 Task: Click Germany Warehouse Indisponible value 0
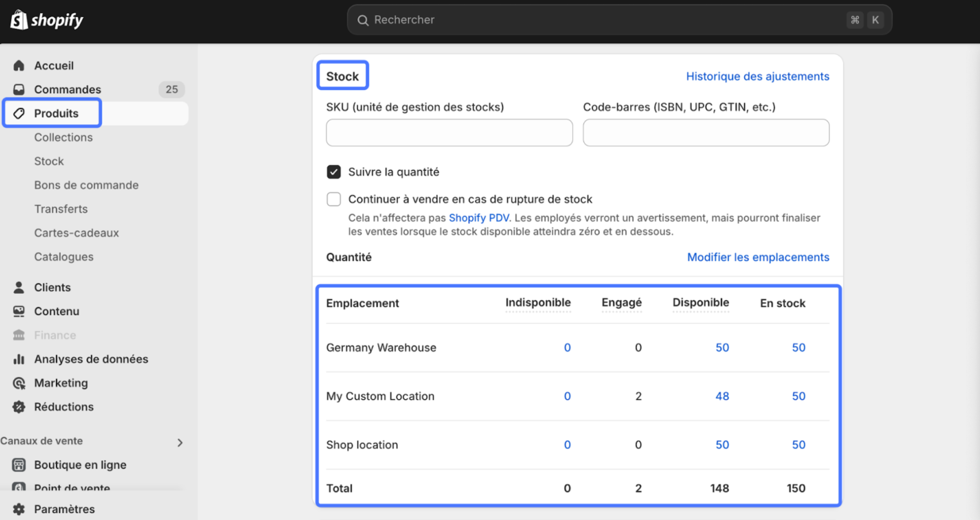coord(567,348)
